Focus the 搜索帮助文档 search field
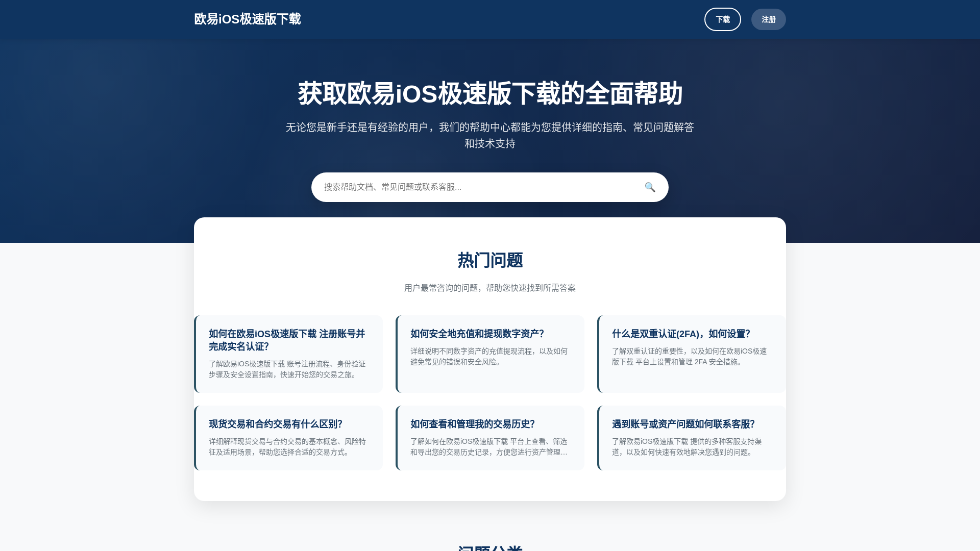Screen dimensions: 980x551 [490, 187]
